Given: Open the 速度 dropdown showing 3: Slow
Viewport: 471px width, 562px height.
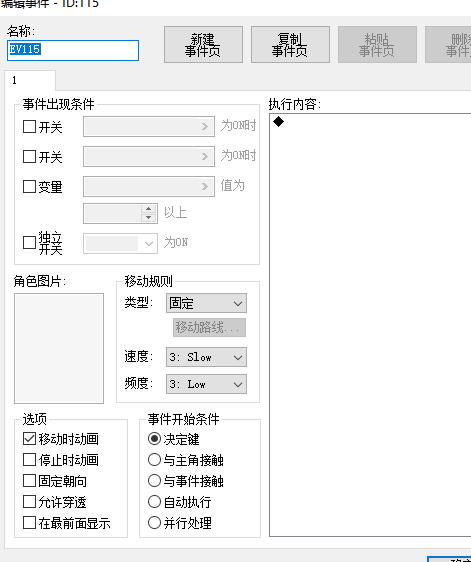Looking at the screenshot, I should click(206, 357).
